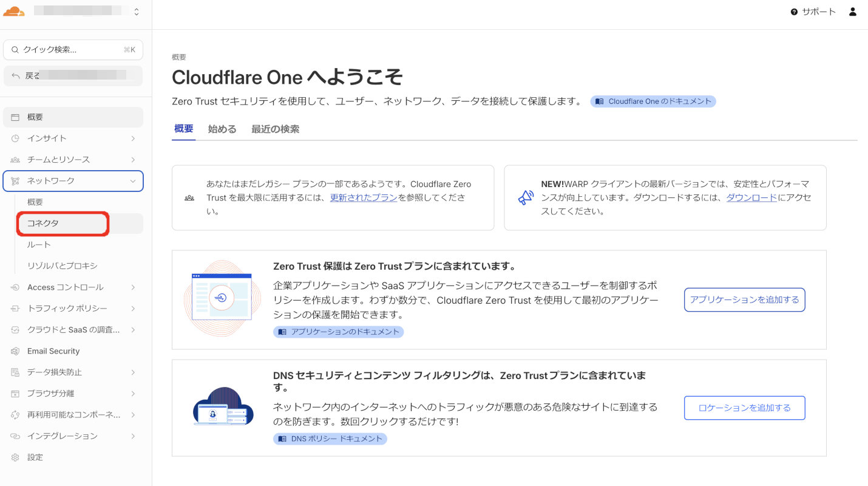Expand the 再利用可能なコンポーネ... chevron
Screen dimensions: 868x486
click(x=133, y=415)
